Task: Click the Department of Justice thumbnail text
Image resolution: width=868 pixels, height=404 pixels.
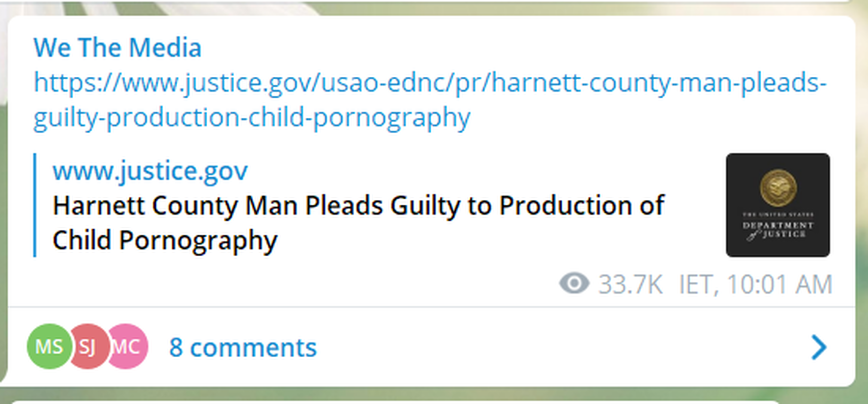Action: click(x=778, y=229)
